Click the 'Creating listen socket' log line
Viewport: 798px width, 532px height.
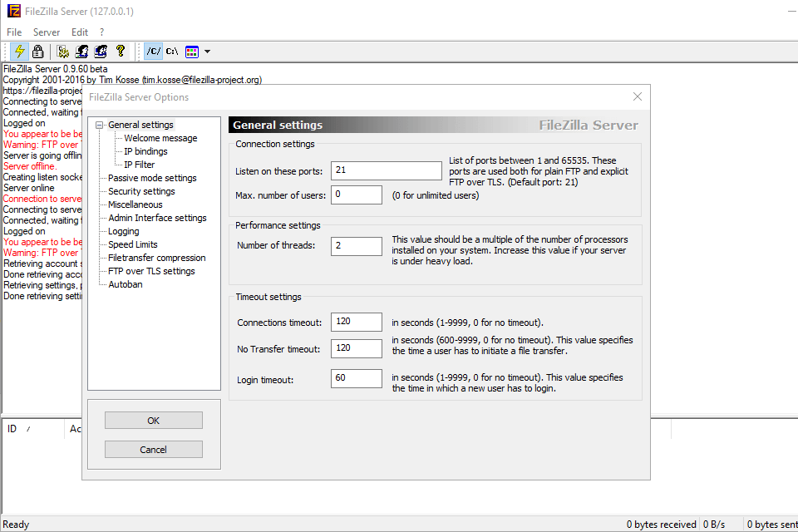coord(42,177)
